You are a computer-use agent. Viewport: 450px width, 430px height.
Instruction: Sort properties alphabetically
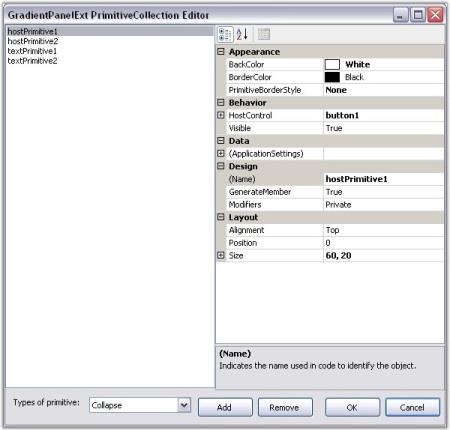tap(242, 34)
